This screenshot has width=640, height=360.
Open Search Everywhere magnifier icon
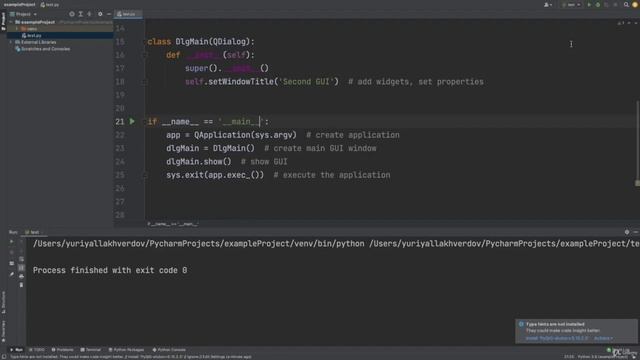626,4
